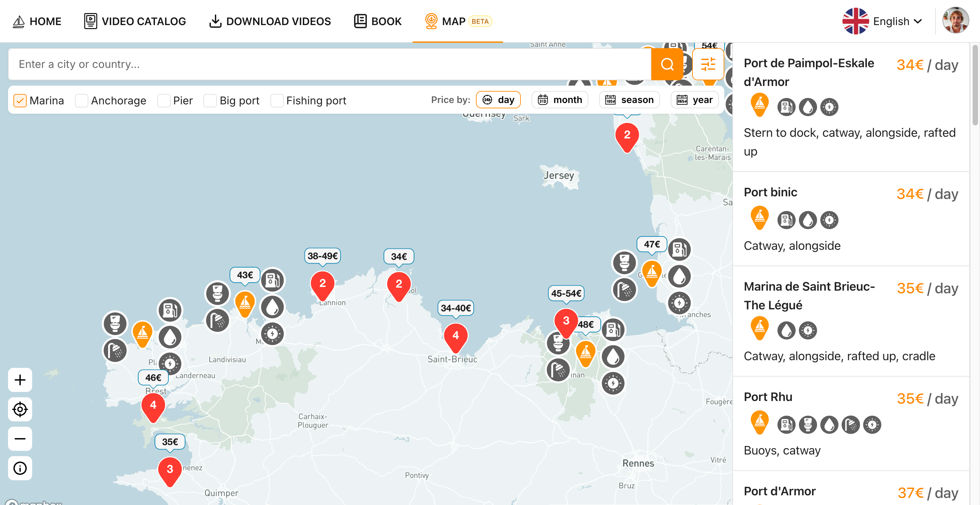The image size is (980, 505).
Task: Click the 35€ price label near Quimper
Action: point(170,442)
